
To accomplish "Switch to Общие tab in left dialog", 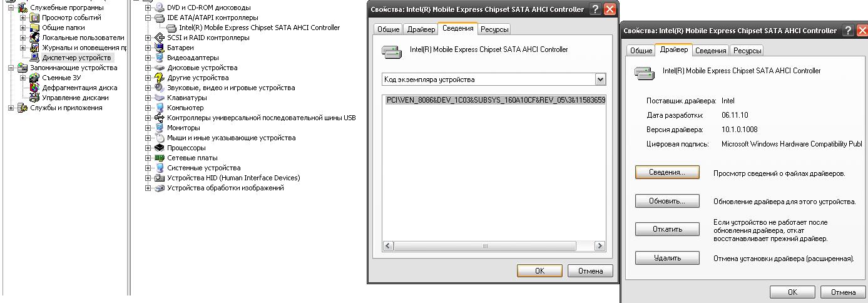I will click(x=388, y=29).
